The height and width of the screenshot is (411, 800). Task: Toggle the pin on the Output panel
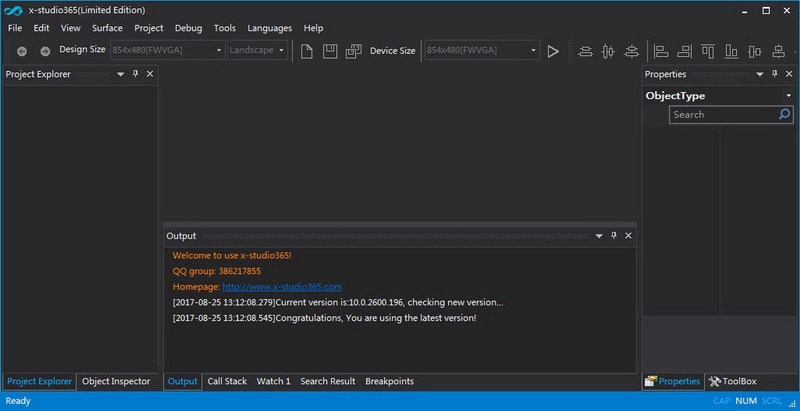pyautogui.click(x=614, y=236)
